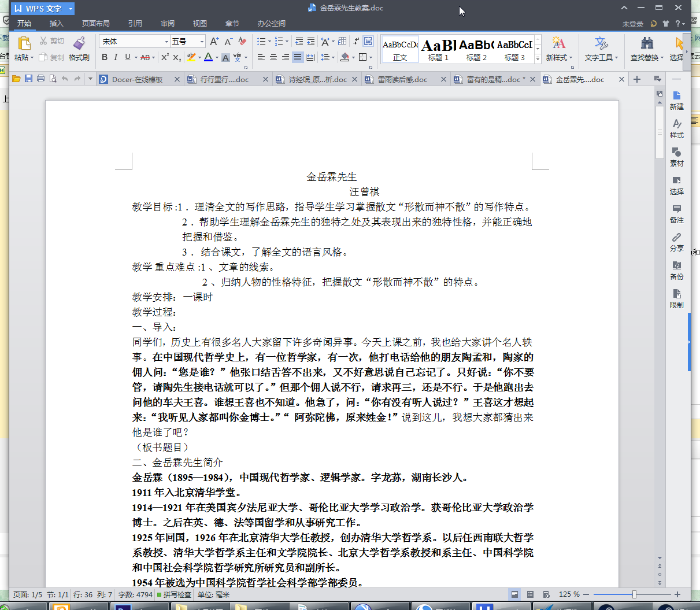
Task: Apply the 正文 body style
Action: tap(400, 49)
